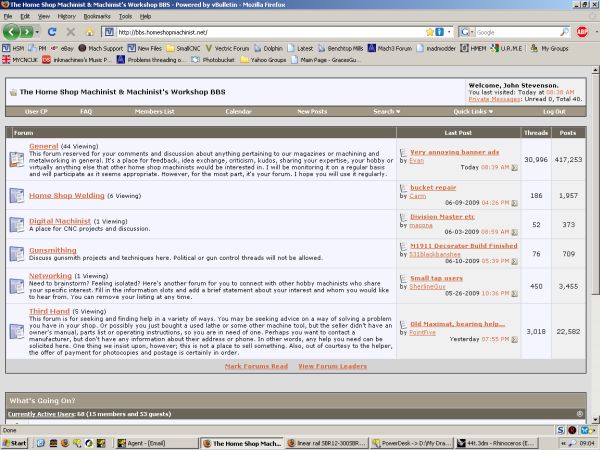Open the General forum link
The height and width of the screenshot is (450, 600).
tap(44, 146)
